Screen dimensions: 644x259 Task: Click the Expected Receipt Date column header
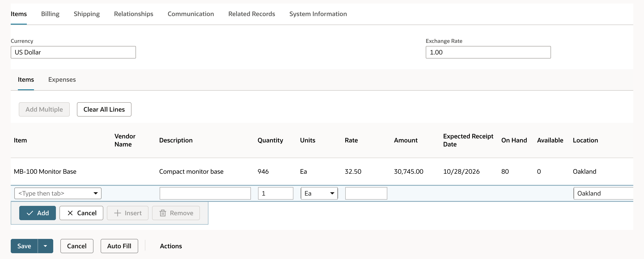[x=468, y=140]
